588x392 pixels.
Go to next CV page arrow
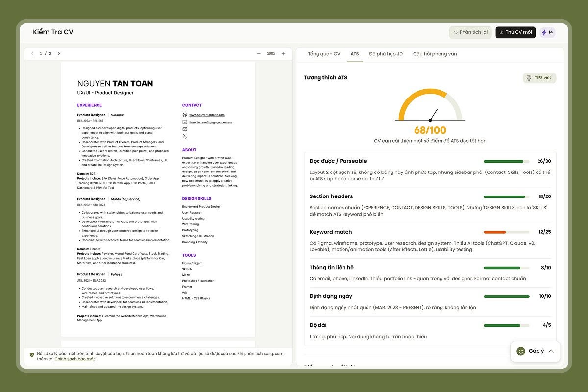click(59, 54)
